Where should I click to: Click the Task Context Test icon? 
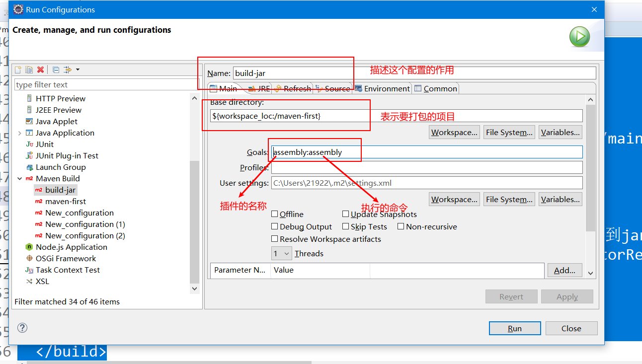[x=30, y=270]
